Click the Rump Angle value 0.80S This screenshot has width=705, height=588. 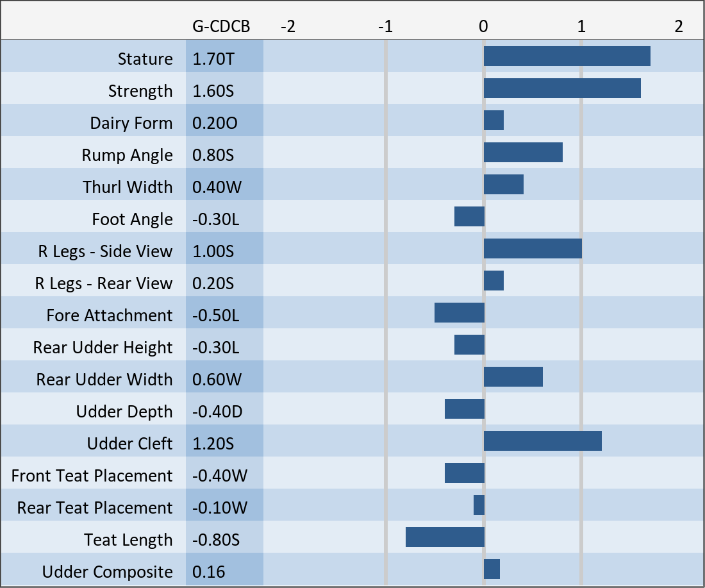213,155
